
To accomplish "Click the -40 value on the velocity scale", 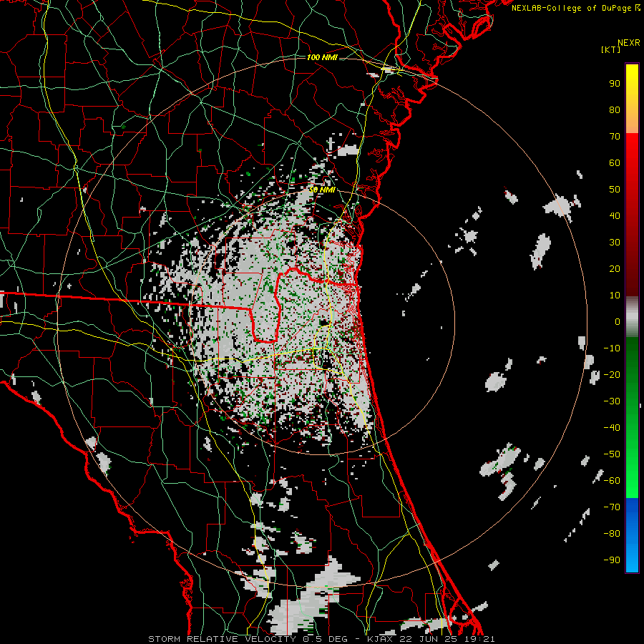I will (612, 428).
